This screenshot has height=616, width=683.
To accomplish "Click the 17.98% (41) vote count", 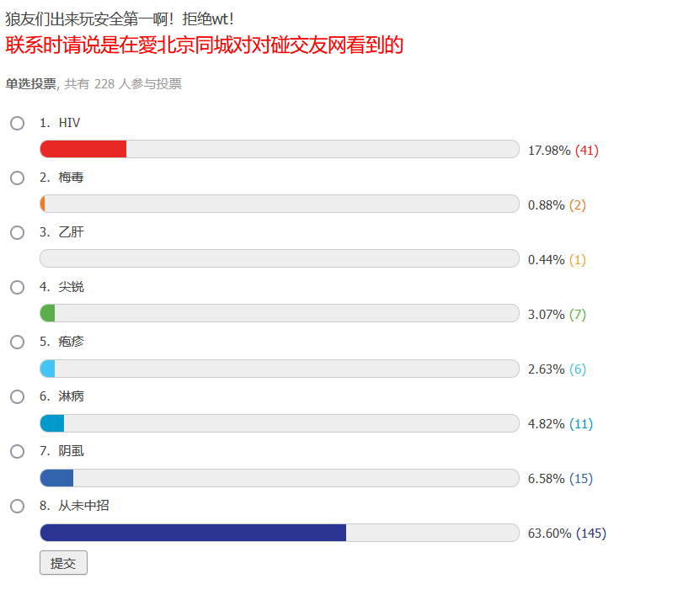I will 563,151.
